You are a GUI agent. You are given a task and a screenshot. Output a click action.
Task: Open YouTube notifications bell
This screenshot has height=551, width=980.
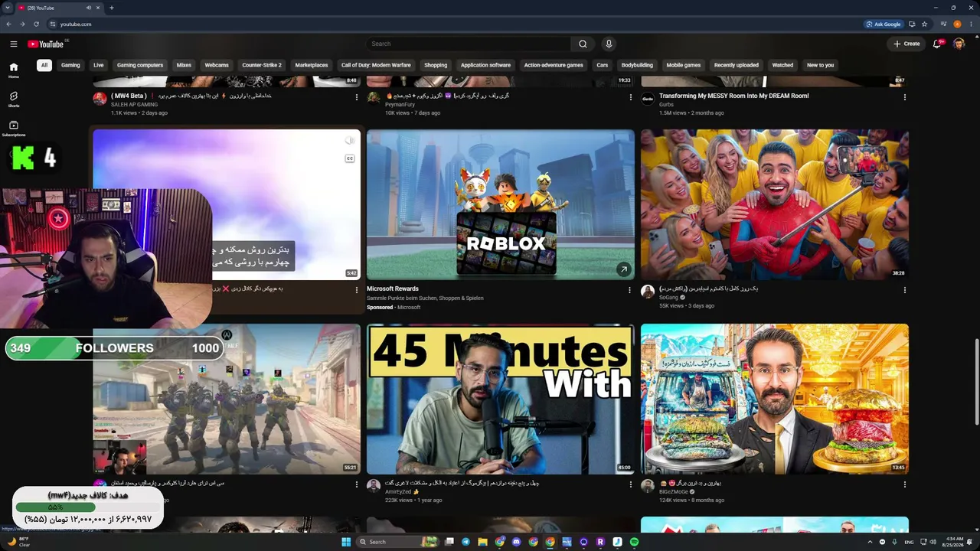(937, 44)
